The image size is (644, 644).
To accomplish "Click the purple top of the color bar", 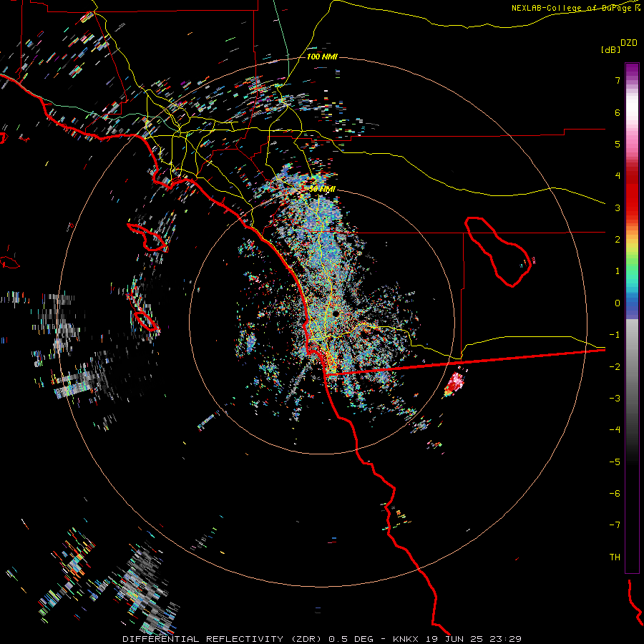I will (632, 69).
